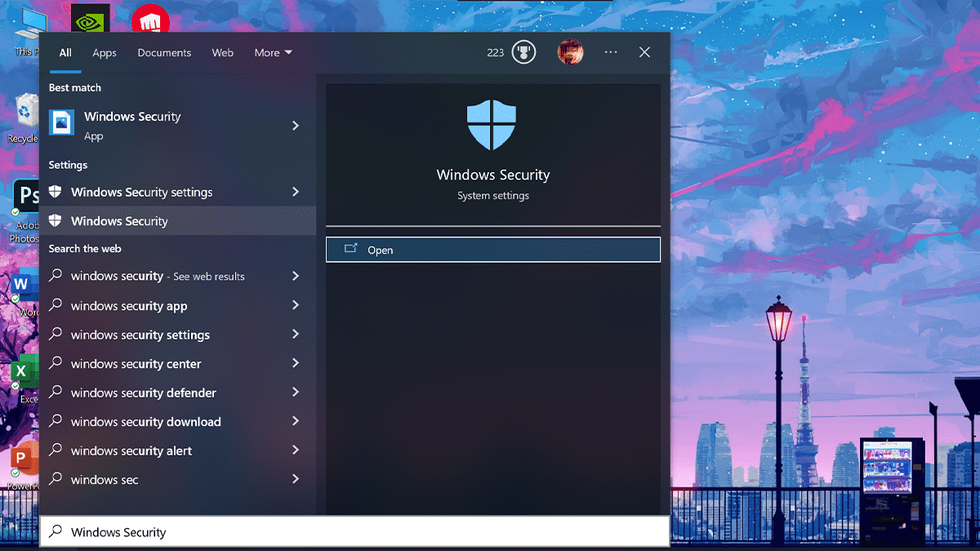Expand arrow for 'windows security settings' web suggestion

(x=296, y=335)
